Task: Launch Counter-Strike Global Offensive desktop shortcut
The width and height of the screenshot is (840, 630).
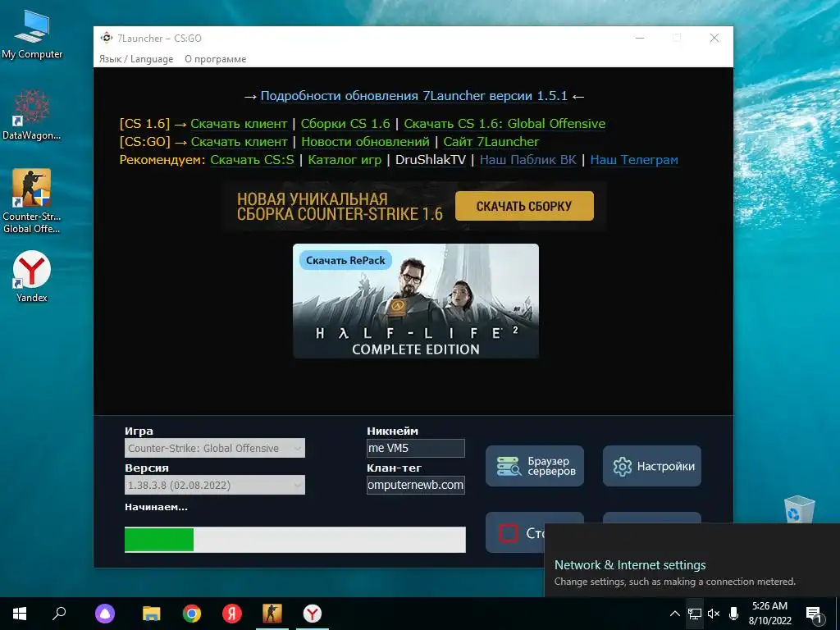Action: click(x=32, y=200)
